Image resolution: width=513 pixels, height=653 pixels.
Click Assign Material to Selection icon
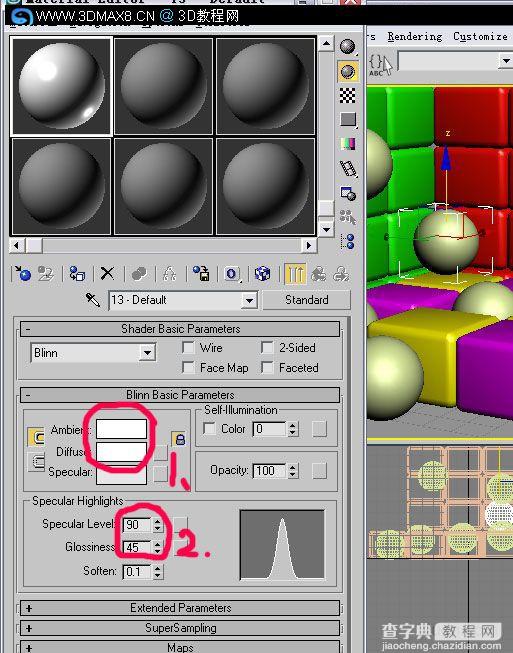[77, 274]
